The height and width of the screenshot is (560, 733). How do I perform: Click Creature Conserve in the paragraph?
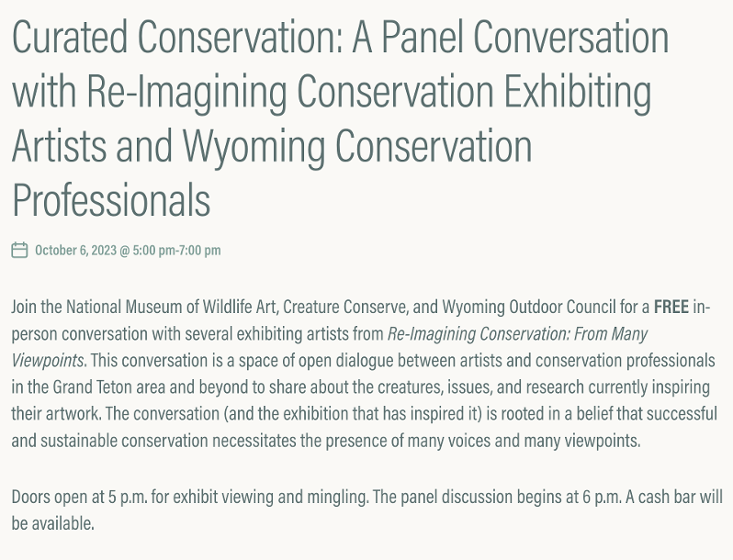tap(345, 307)
